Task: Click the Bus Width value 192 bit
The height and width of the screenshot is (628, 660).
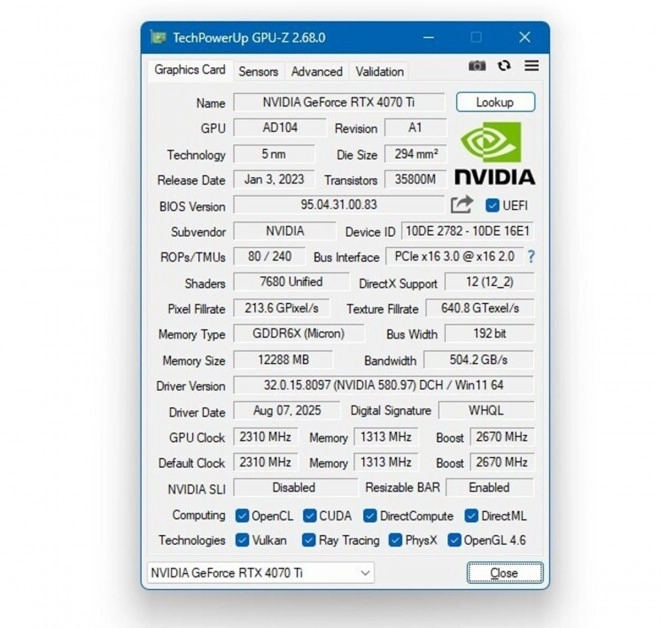Action: pyautogui.click(x=490, y=333)
